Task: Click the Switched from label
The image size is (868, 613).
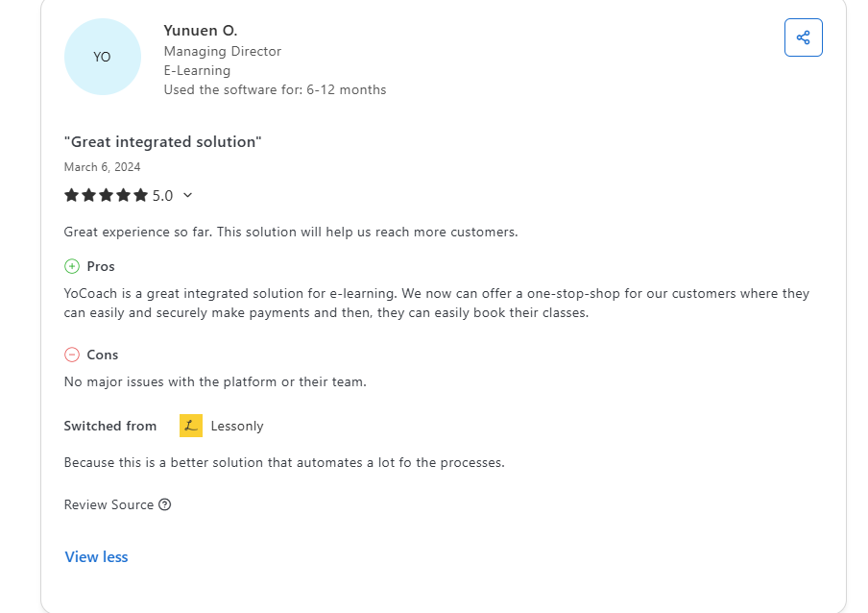Action: (x=110, y=426)
